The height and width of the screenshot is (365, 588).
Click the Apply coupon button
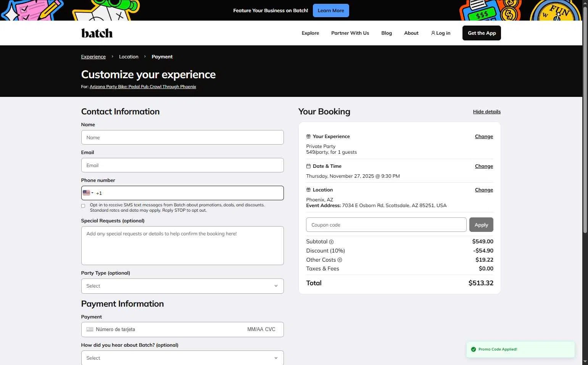click(481, 225)
